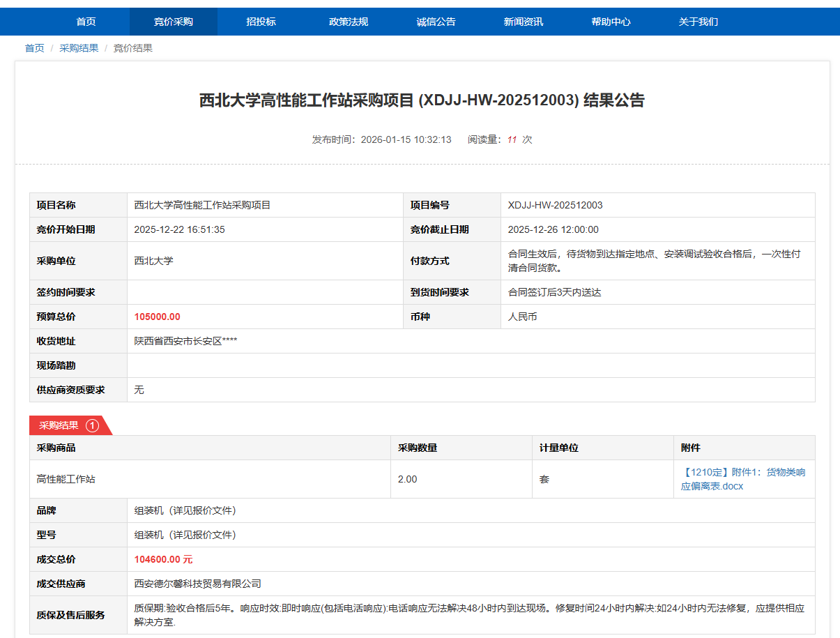840x638 pixels.
Task: Click the 首页 breadcrumb link
Action: (x=34, y=48)
